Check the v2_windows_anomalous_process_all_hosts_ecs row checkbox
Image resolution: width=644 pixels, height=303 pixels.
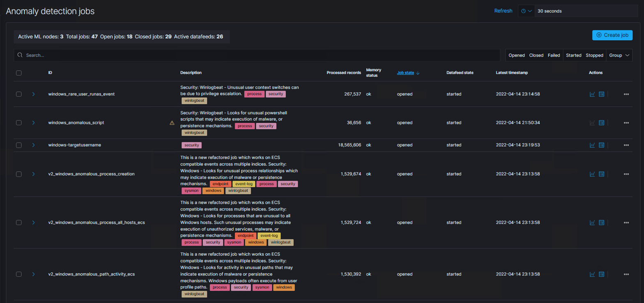18,223
